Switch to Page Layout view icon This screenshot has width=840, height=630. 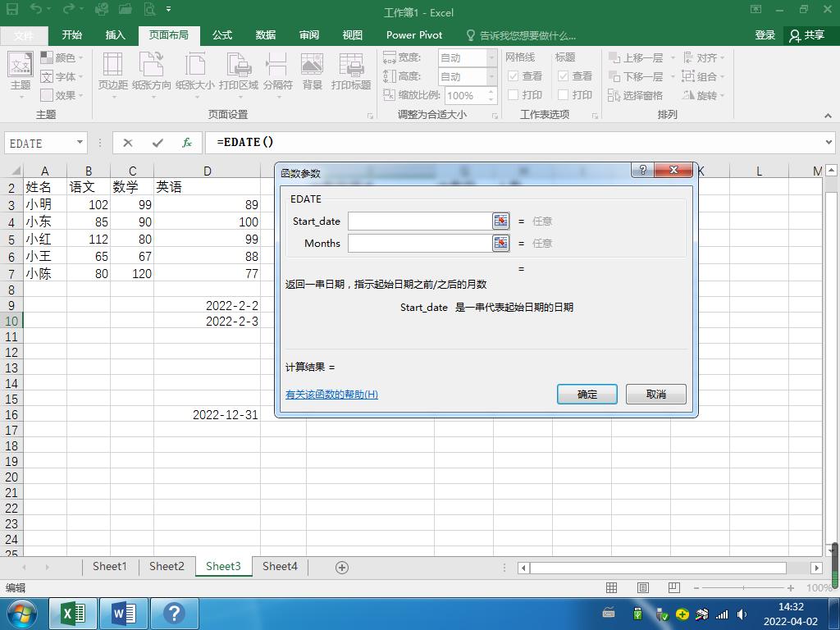coord(643,587)
